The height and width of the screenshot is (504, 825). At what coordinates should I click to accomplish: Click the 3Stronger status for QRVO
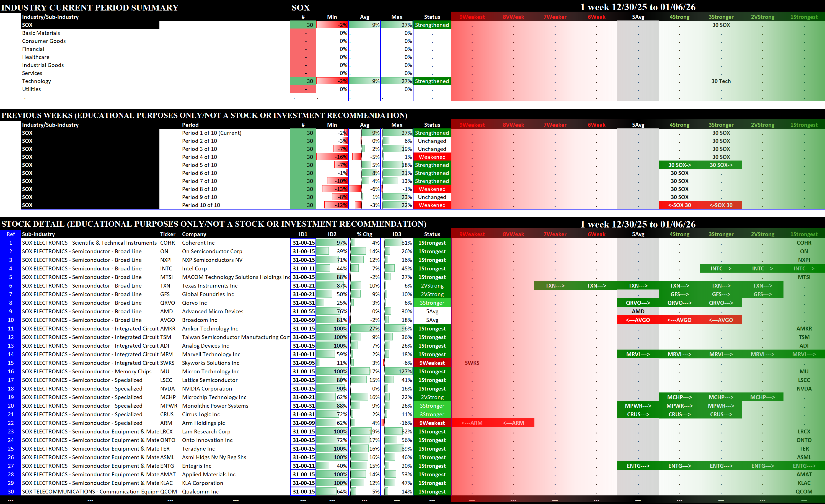(x=432, y=303)
